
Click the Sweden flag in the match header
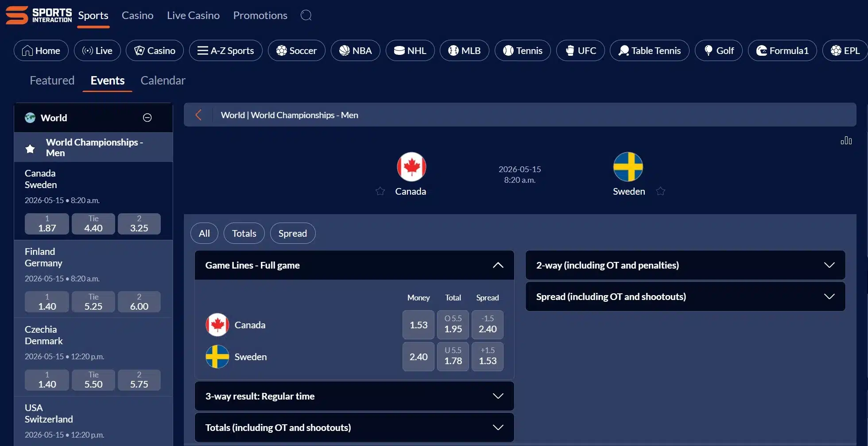coord(628,167)
